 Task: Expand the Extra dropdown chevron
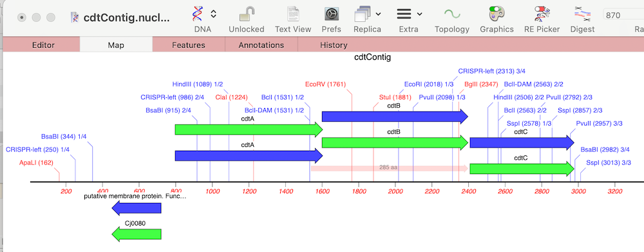(x=419, y=14)
